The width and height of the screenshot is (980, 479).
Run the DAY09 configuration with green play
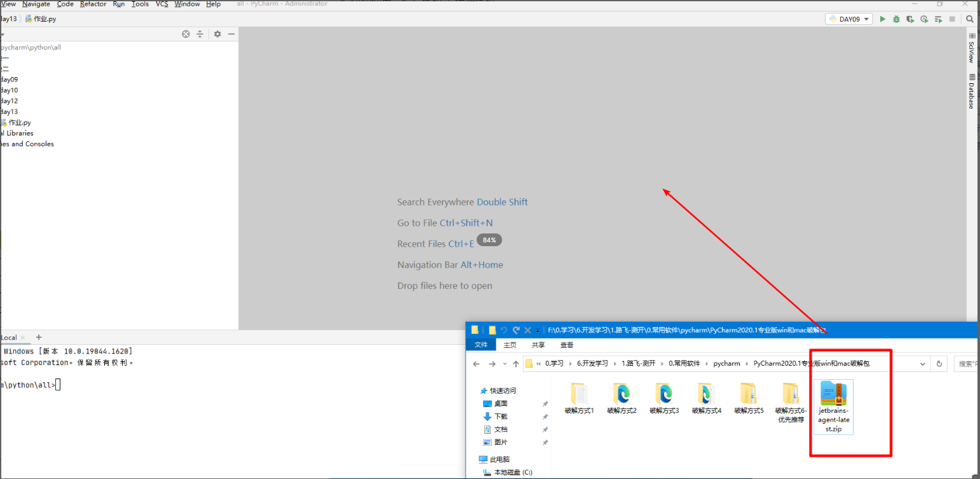882,19
